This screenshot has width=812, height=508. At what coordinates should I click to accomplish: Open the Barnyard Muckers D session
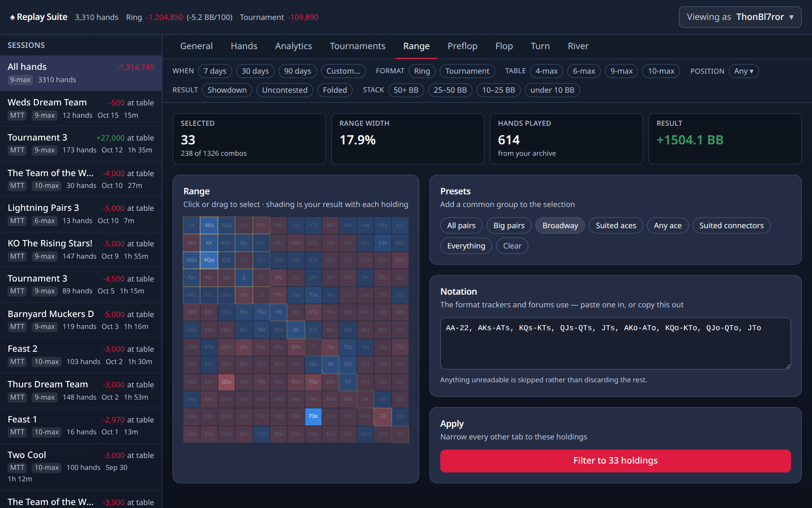(x=81, y=320)
